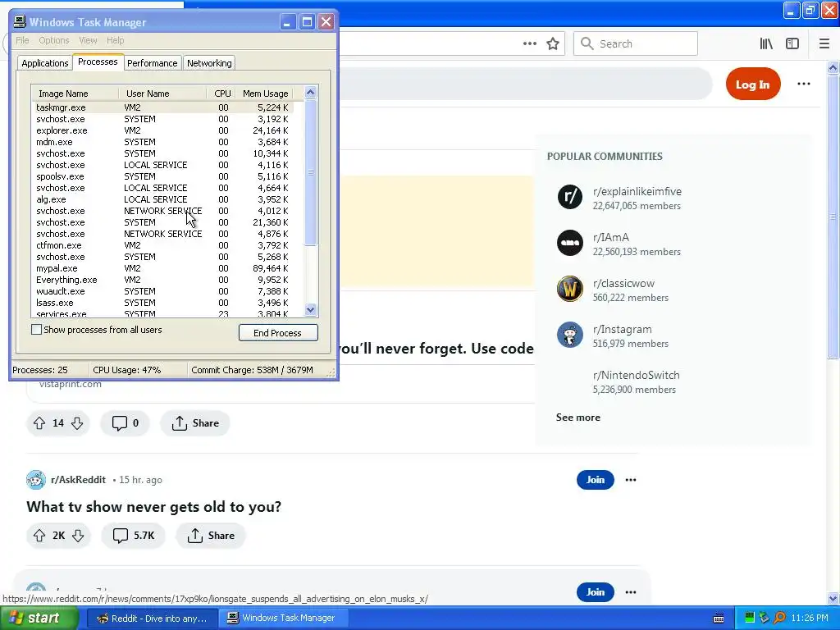Screen dimensions: 840x630
Task: Check 'Show processes from all users'
Action: tap(36, 330)
